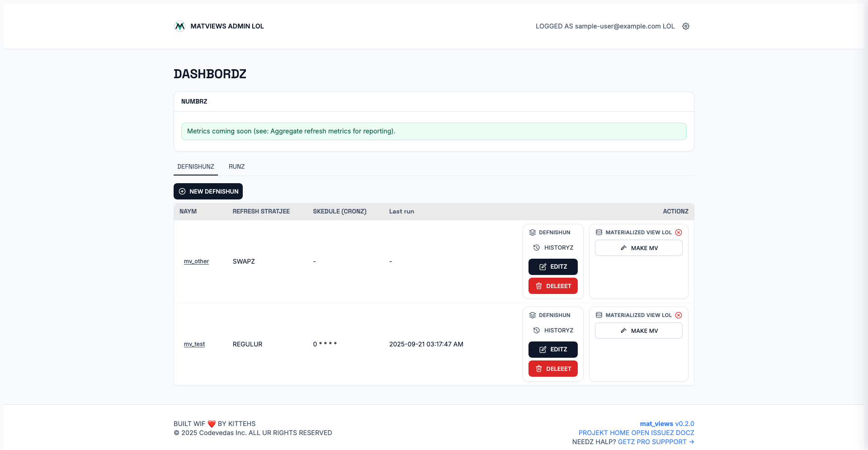Click the MatViews logo icon in header

tap(179, 26)
